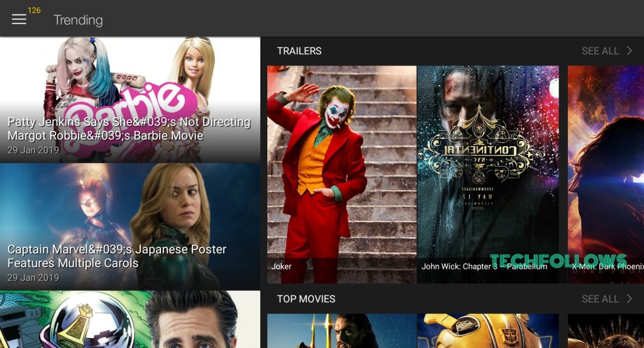Open the Aquaman poster in Top Movies
The height and width of the screenshot is (348, 644).
(341, 331)
